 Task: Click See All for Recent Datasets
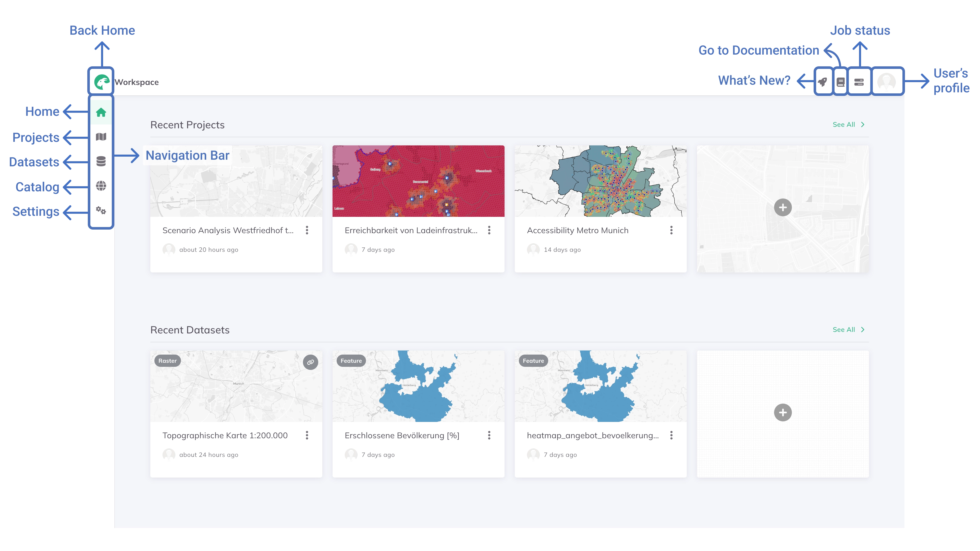coord(848,329)
